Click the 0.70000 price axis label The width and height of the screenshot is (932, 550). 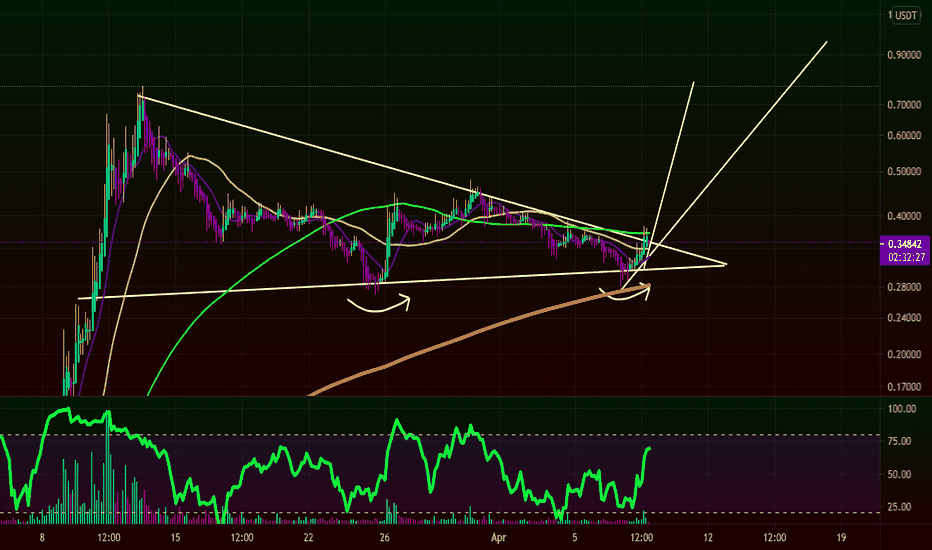[904, 105]
